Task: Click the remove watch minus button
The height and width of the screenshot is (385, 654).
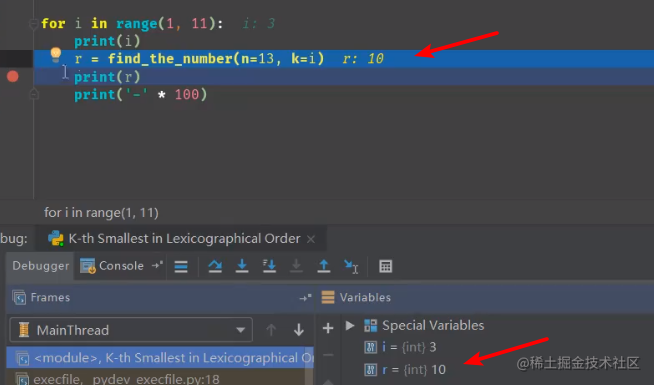Action: 328,355
